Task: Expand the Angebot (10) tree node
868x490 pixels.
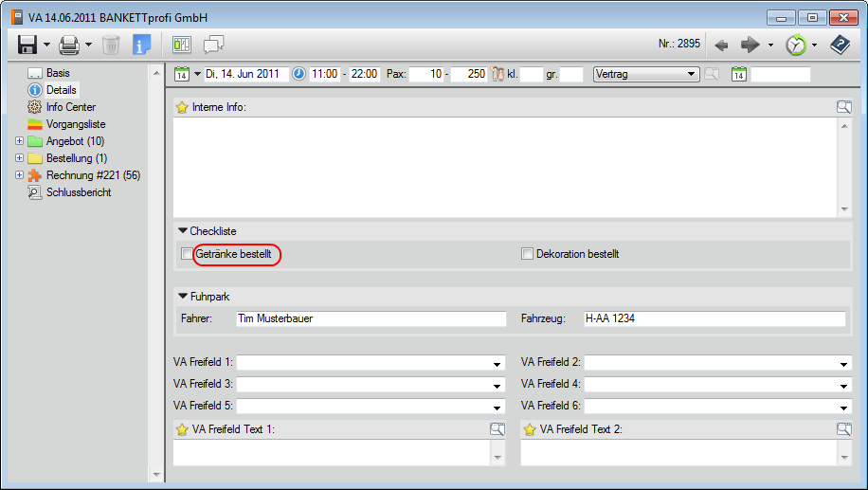Action: pos(19,141)
